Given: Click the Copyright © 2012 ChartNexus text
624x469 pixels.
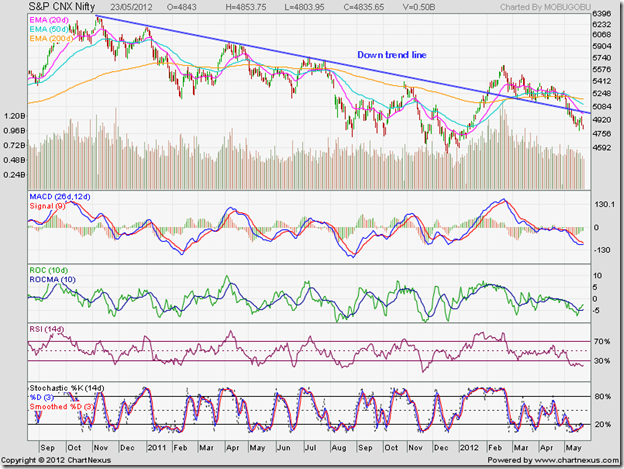Looking at the screenshot, I should pos(56,461).
